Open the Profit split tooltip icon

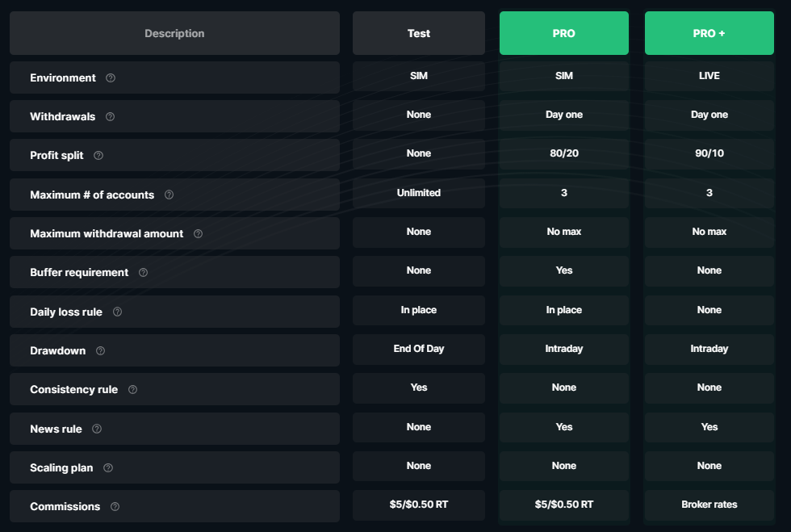click(x=98, y=156)
